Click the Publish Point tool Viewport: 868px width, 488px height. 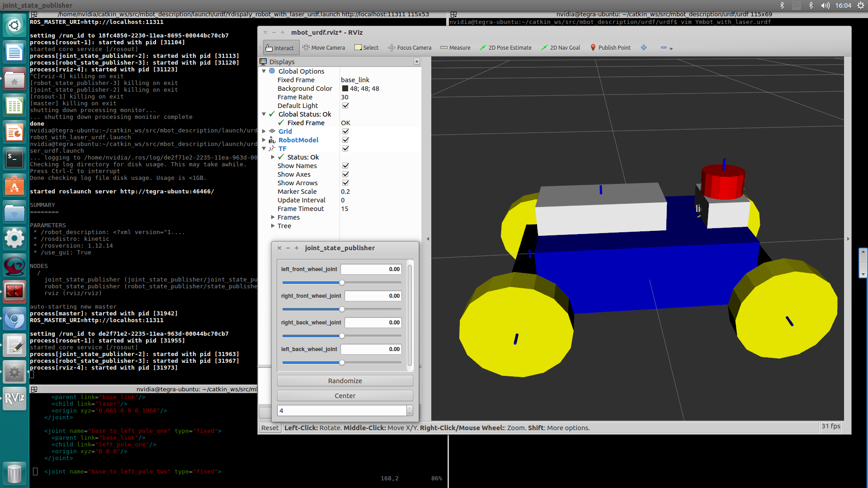[x=610, y=48]
